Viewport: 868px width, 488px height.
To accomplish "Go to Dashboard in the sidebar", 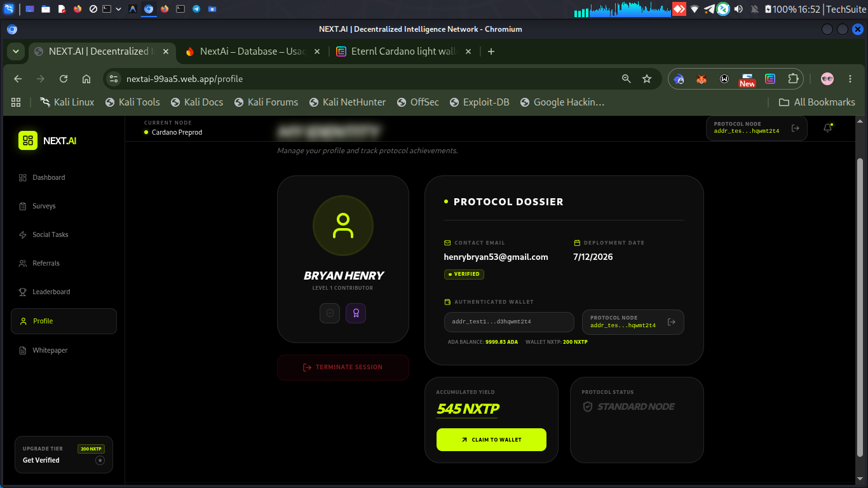I will [x=64, y=177].
